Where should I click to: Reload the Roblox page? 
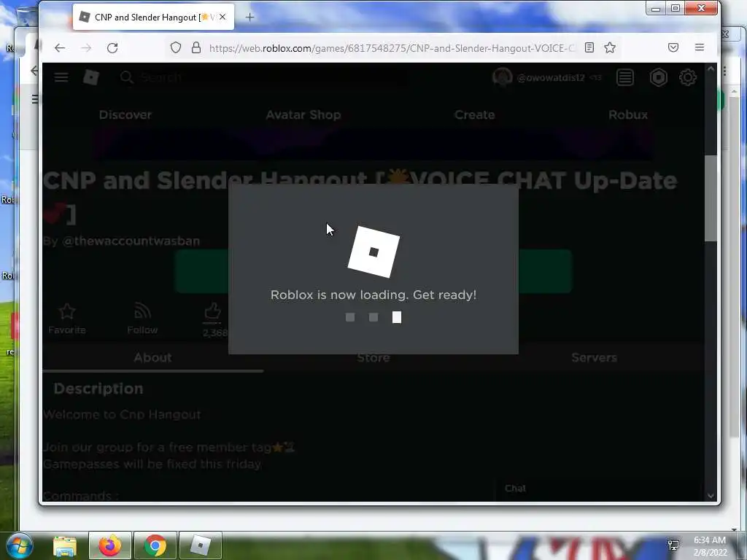[112, 47]
